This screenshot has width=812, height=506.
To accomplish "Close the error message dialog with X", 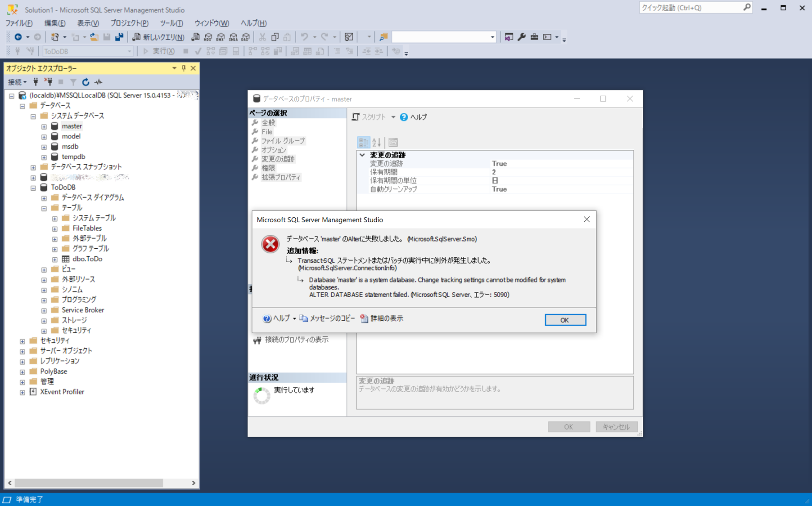I will pyautogui.click(x=586, y=219).
